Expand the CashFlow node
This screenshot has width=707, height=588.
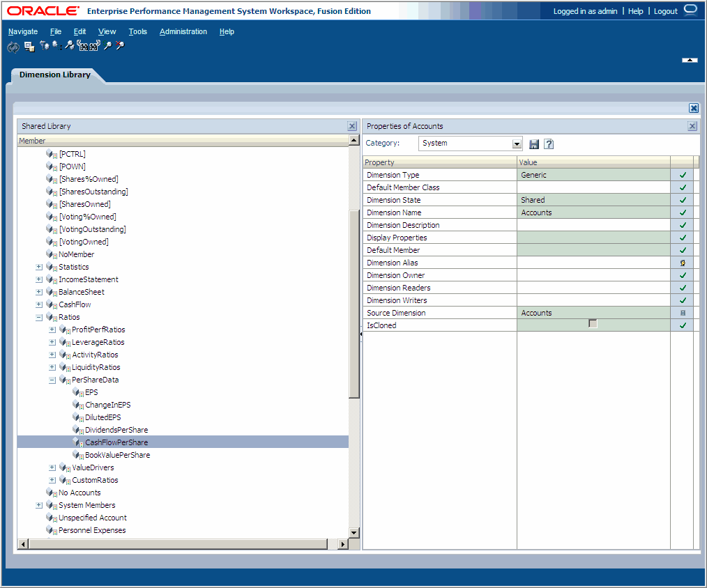click(39, 305)
